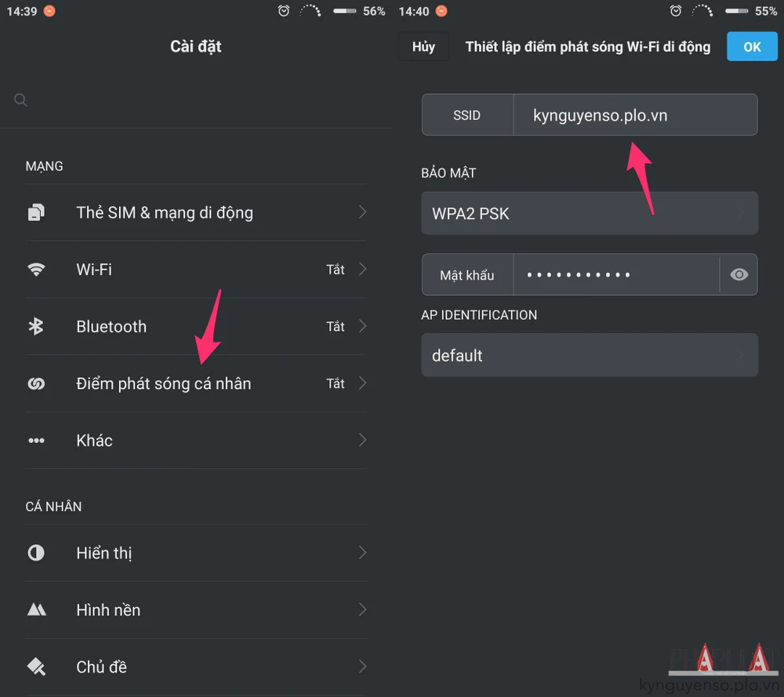Open Thẻ SIM & mạng di động

point(165,212)
